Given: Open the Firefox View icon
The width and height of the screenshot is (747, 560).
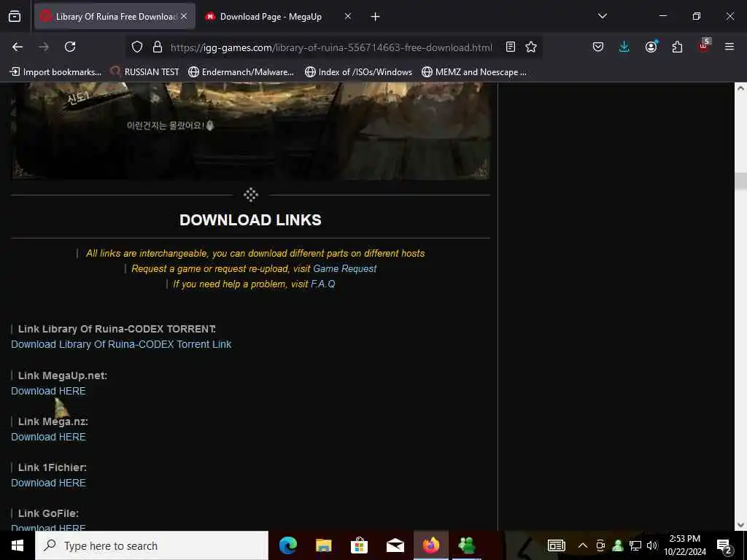Looking at the screenshot, I should pos(15,17).
